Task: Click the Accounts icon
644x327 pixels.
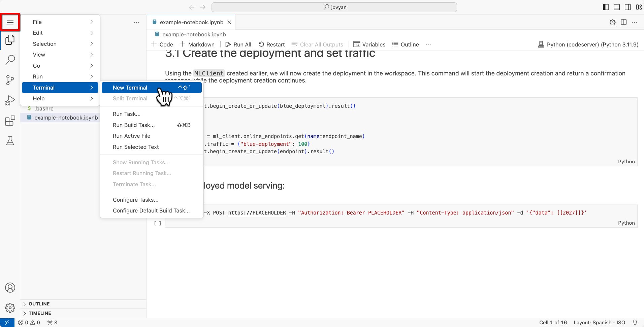Action: [x=10, y=288]
